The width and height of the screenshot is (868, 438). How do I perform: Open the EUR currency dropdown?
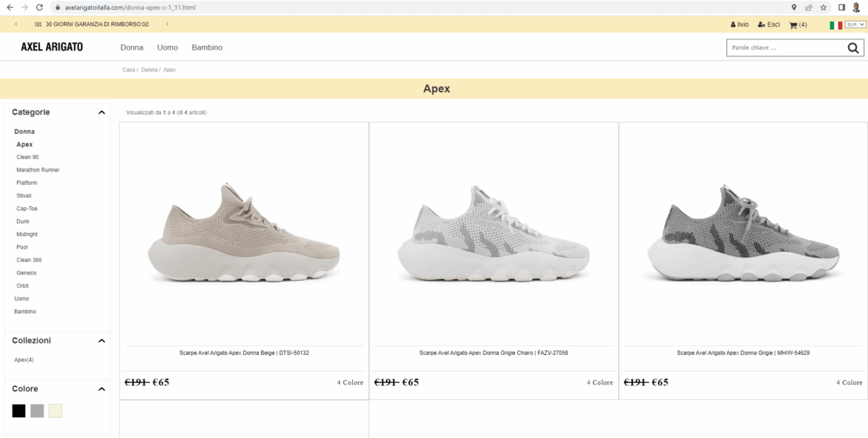point(856,24)
